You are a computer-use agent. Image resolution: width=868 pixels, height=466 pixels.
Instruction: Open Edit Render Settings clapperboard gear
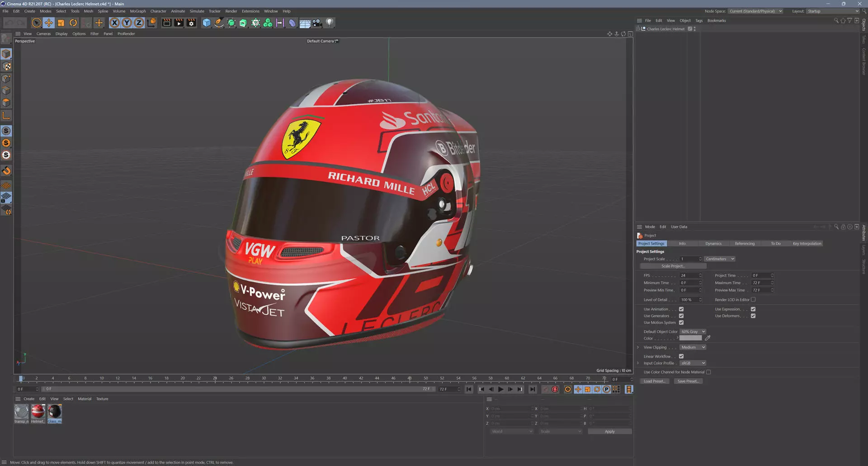[191, 23]
